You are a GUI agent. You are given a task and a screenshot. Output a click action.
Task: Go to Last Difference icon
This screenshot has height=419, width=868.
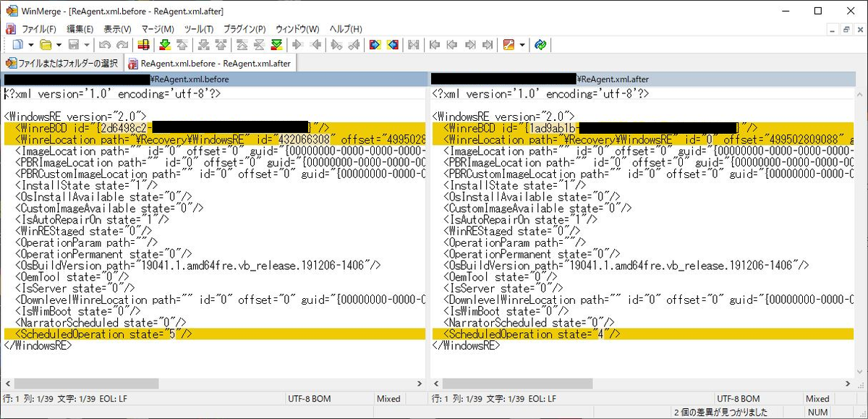coord(276,45)
